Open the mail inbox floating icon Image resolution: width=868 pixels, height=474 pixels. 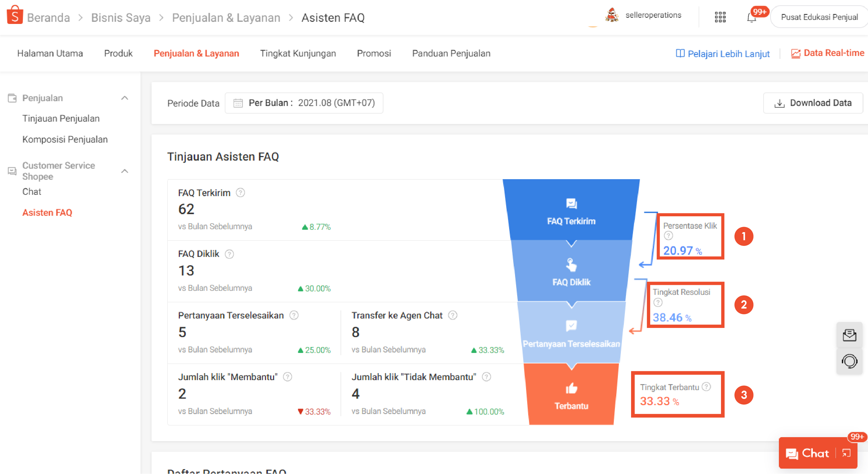click(849, 335)
